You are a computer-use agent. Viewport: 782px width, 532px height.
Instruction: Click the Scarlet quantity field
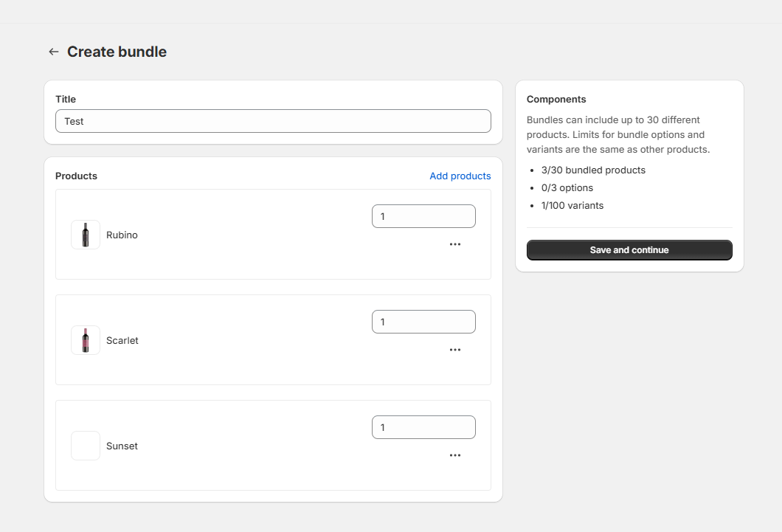pyautogui.click(x=423, y=322)
